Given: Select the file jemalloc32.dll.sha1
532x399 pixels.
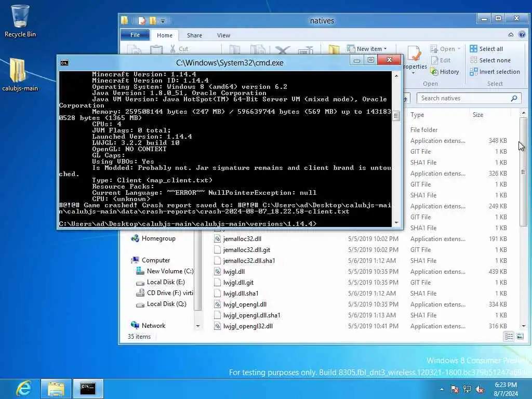Looking at the screenshot, I should (x=249, y=261).
